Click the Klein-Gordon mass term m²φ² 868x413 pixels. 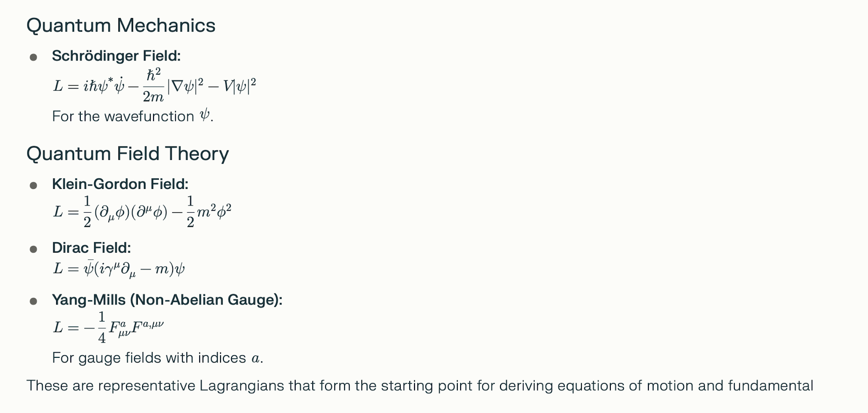tap(213, 212)
